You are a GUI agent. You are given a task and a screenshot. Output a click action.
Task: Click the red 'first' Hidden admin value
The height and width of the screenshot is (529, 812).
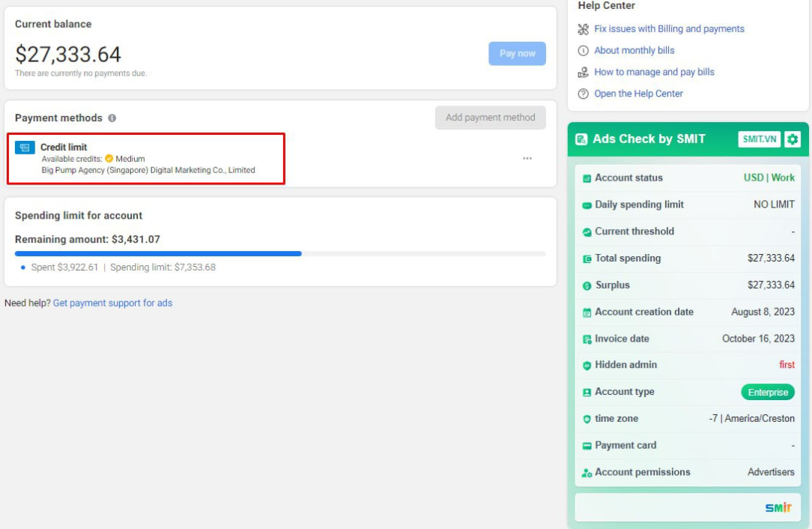787,365
